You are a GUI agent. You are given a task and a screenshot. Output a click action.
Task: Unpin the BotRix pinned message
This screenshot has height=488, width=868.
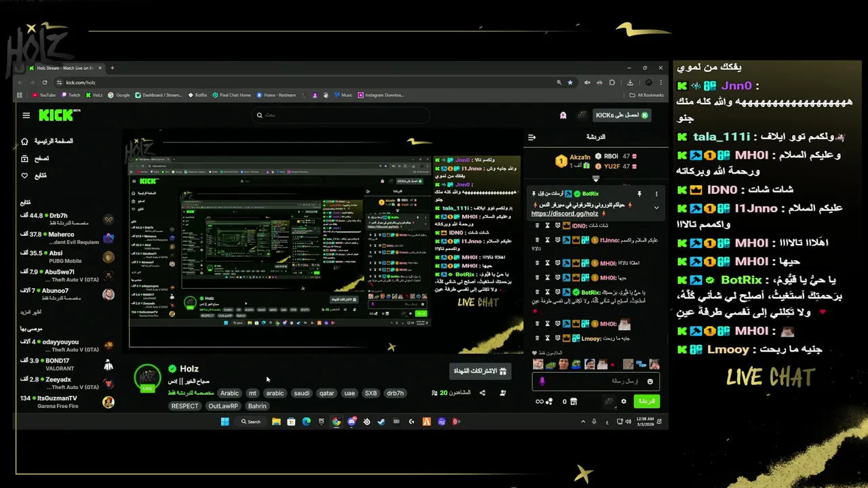[639, 194]
